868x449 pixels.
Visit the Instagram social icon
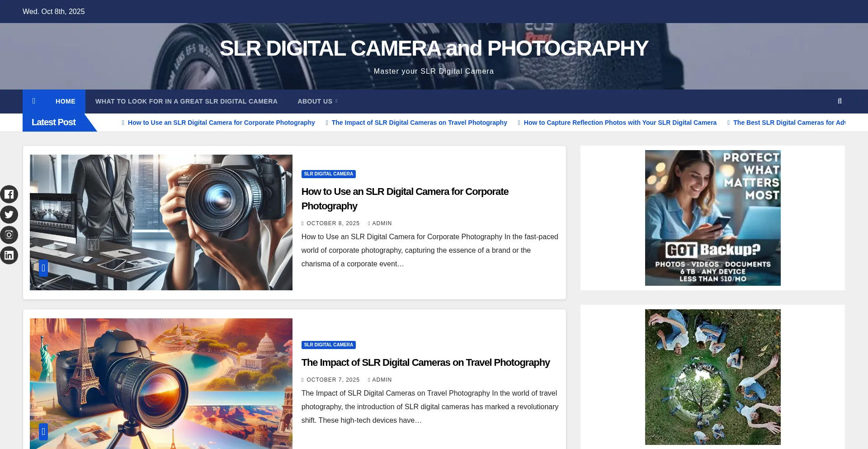[x=9, y=235]
